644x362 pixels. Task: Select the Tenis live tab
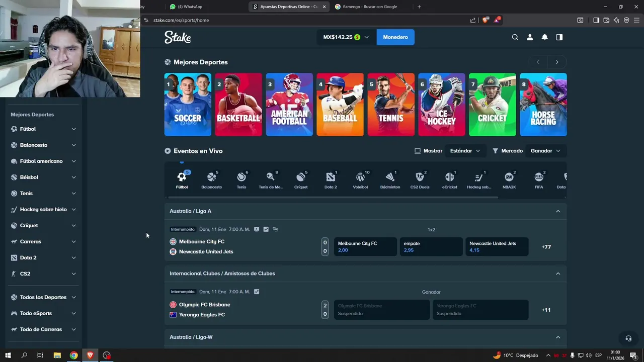242,180
